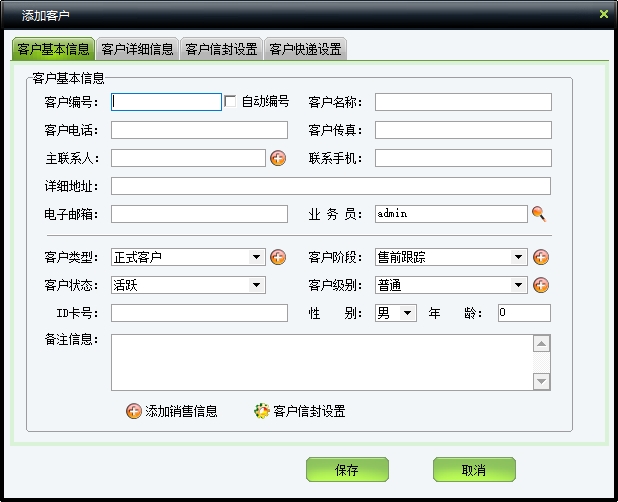Click the 备注信息 scrollbar down arrow

541,381
